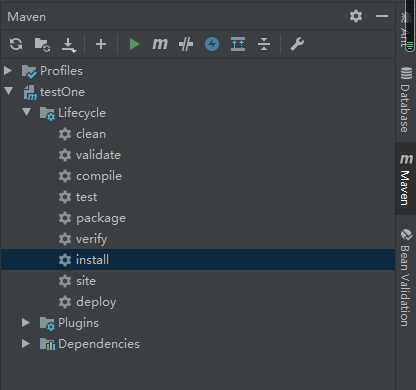Expand the Profiles node
This screenshot has width=416, height=390.
click(x=8, y=70)
